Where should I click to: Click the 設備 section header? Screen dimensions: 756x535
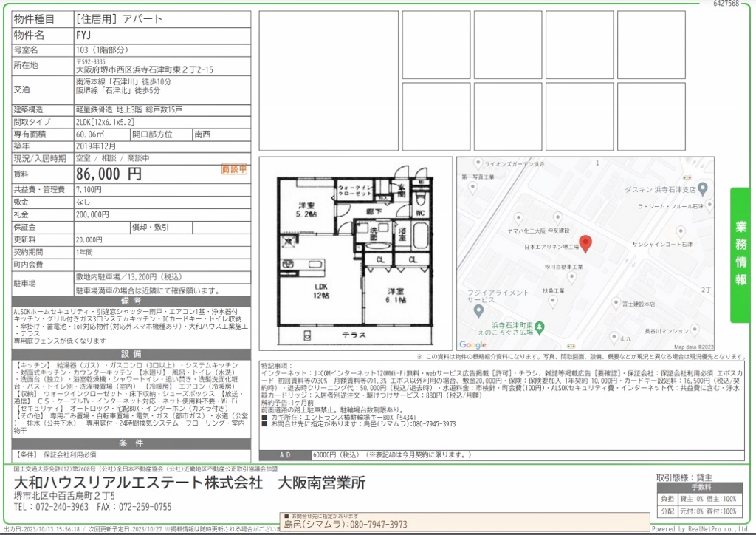pos(131,354)
